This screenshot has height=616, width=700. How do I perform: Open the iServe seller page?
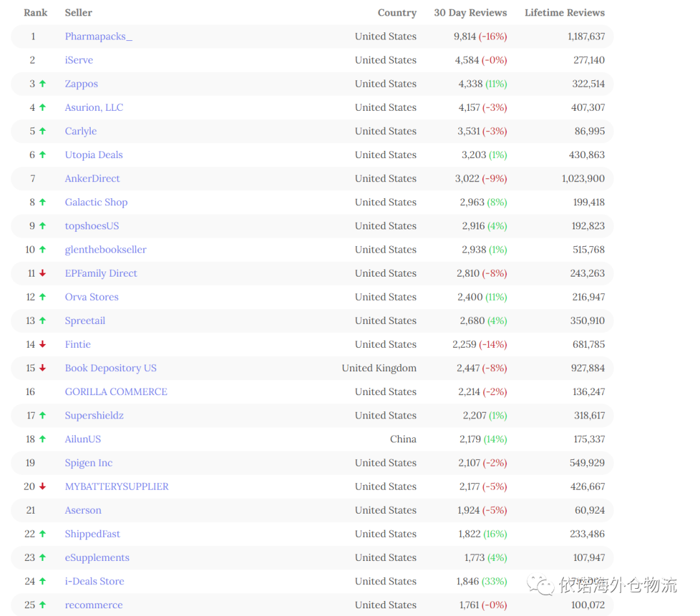[x=78, y=60]
